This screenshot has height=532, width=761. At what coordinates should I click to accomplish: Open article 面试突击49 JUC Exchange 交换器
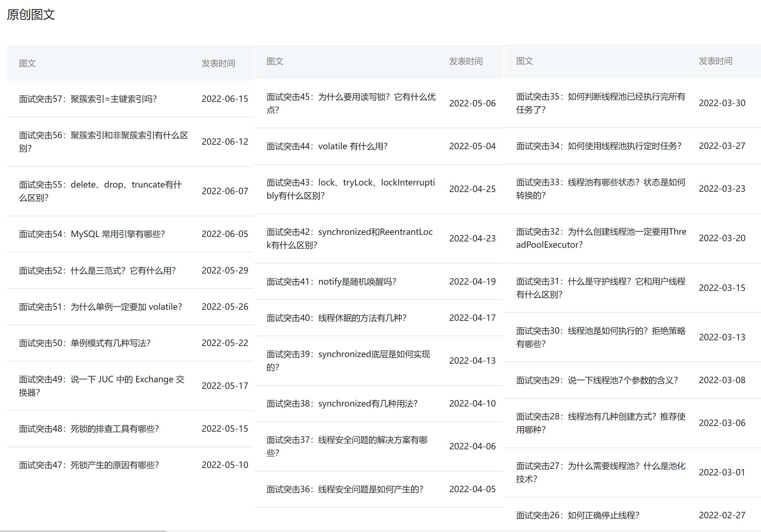tap(102, 386)
